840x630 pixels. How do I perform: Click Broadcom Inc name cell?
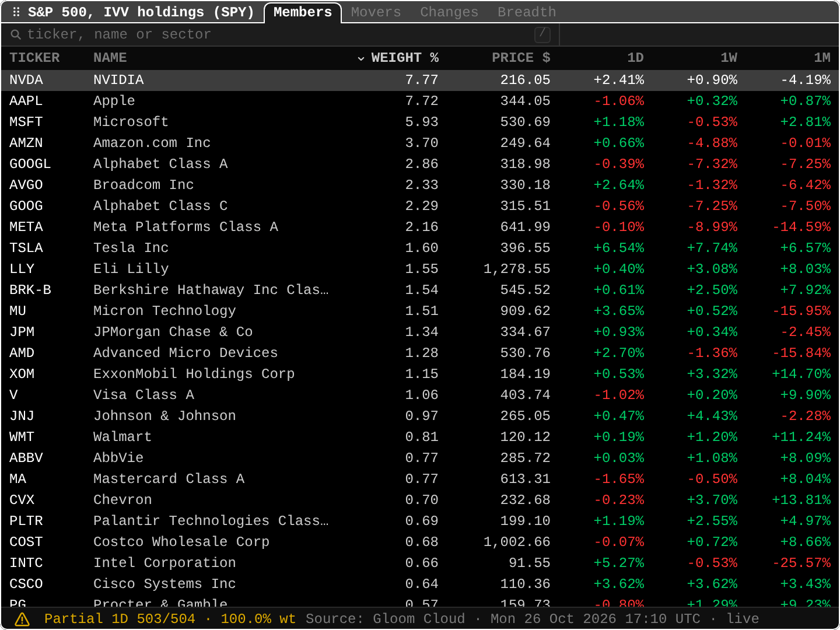point(143,185)
